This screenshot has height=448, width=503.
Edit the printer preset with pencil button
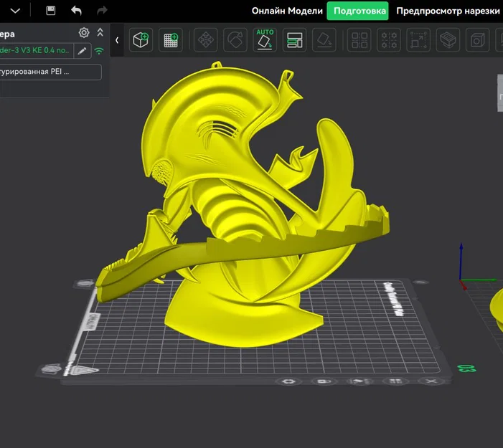coord(82,51)
